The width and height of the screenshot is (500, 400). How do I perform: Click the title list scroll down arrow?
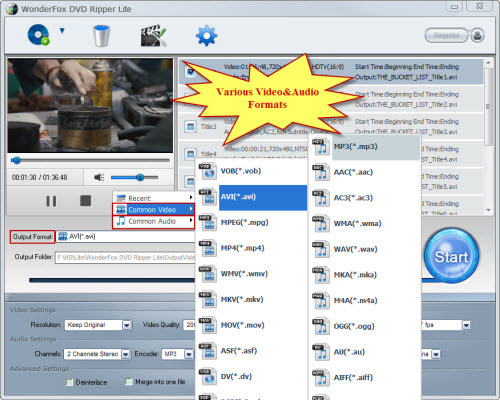(488, 210)
